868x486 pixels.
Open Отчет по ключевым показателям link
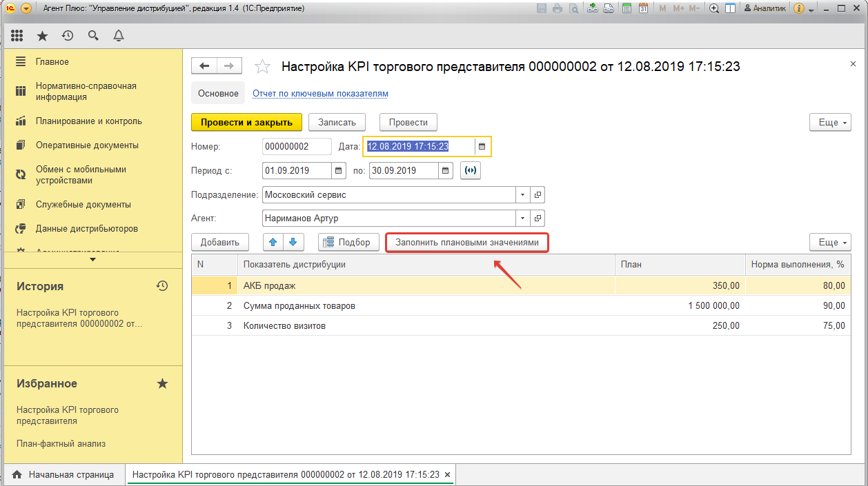point(320,93)
